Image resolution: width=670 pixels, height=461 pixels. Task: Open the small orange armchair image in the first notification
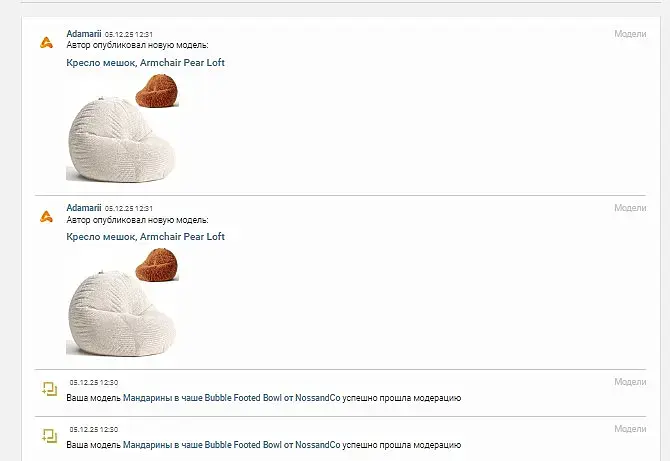(x=157, y=90)
